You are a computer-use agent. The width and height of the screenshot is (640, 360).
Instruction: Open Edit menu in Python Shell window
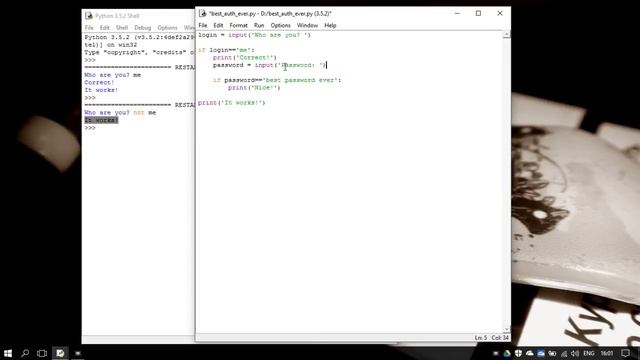(x=104, y=28)
